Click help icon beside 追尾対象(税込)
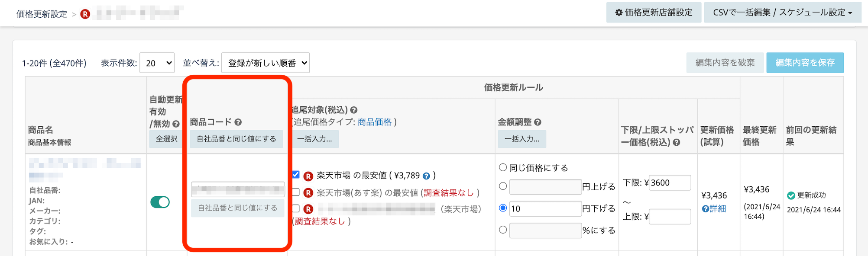868x256 pixels. (x=353, y=110)
